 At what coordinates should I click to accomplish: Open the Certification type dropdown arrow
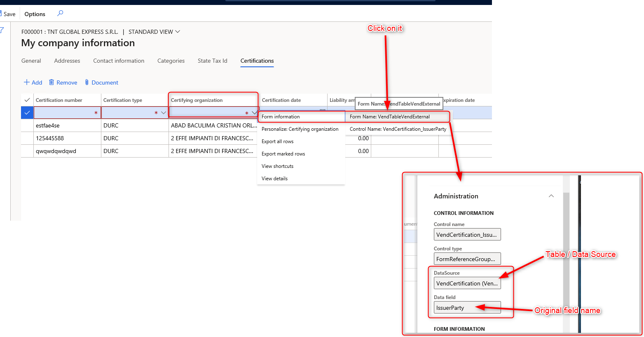point(163,112)
